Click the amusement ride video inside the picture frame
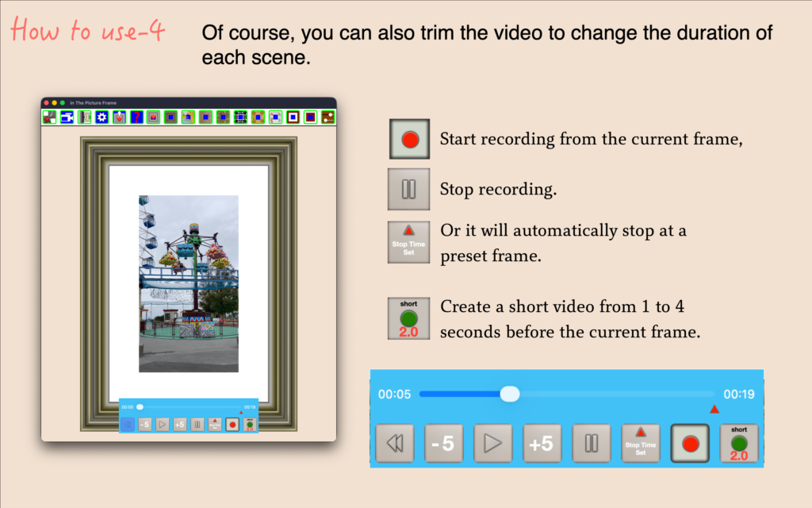Screen dimensions: 812x508 click(x=189, y=283)
